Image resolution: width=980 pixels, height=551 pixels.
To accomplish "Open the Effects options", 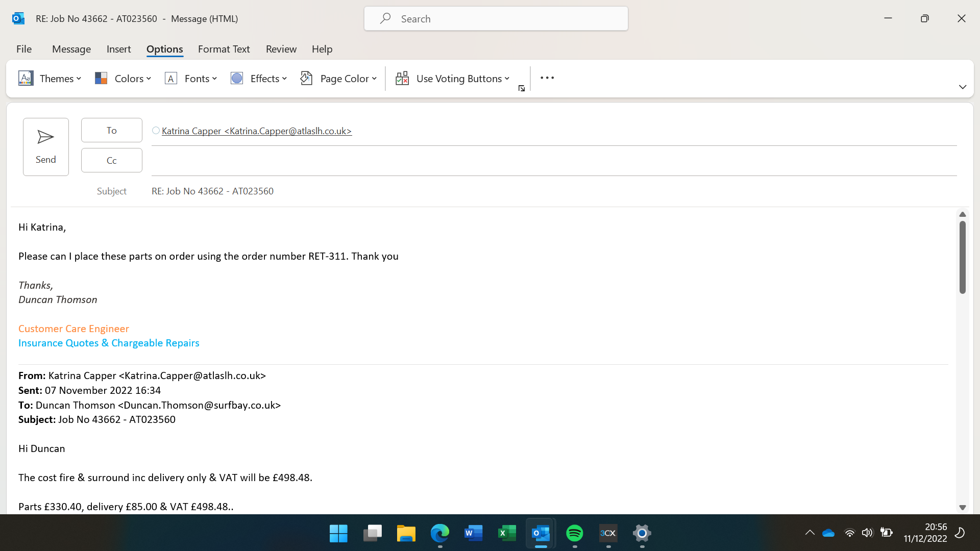I will 259,79.
